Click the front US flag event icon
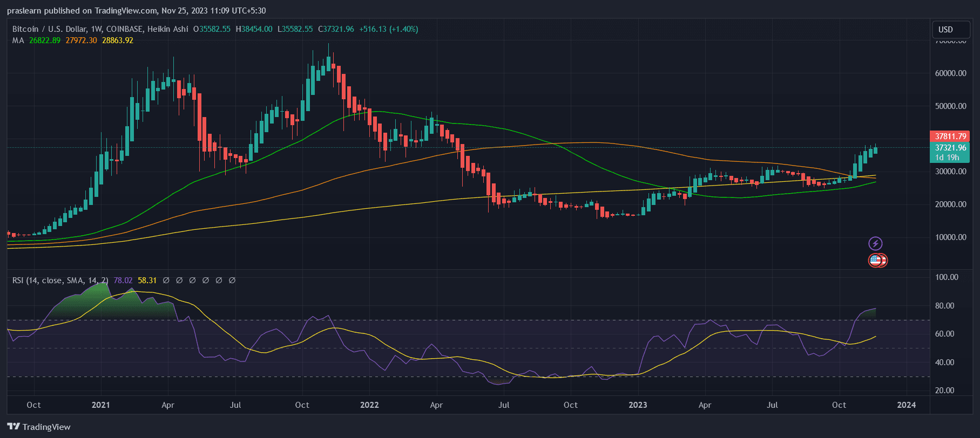 (875, 261)
